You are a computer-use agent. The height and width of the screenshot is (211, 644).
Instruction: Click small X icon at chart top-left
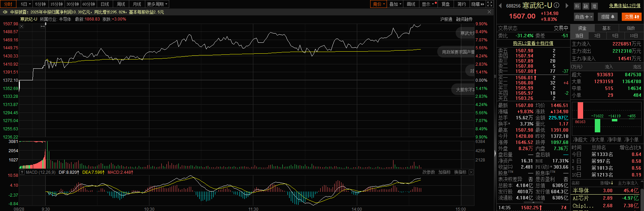pyautogui.click(x=22, y=26)
